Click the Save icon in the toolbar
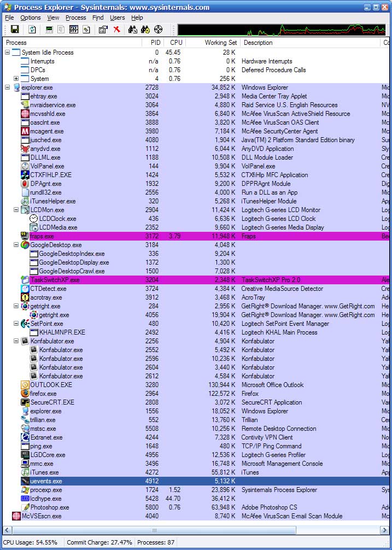392x550 pixels. [15, 29]
